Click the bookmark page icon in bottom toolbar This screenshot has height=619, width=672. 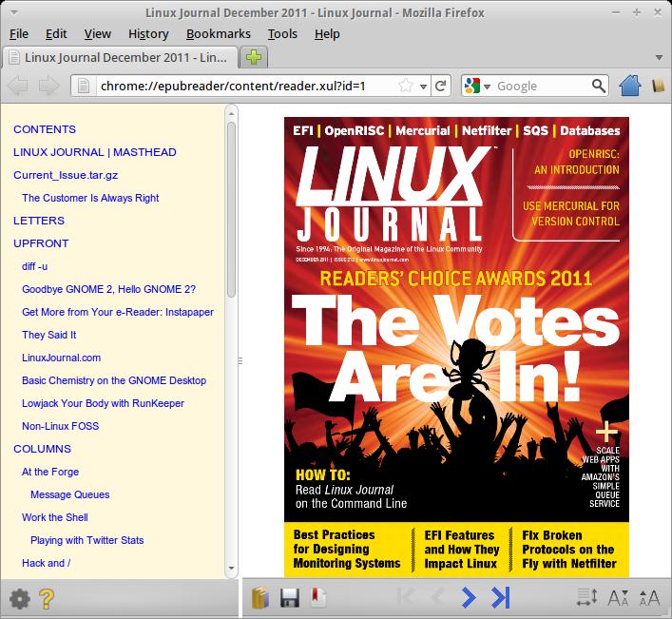319,598
